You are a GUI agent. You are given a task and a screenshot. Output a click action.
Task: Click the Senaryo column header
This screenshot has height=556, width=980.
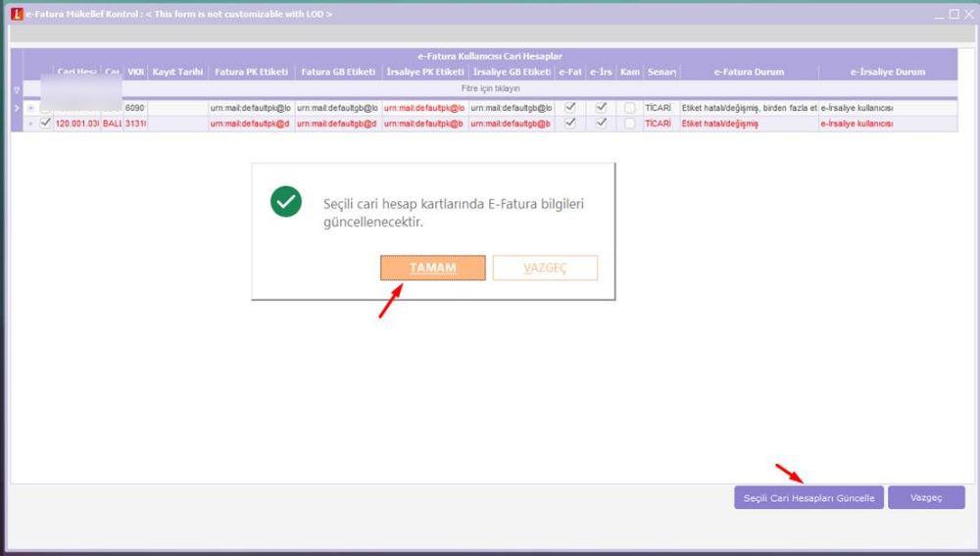coord(661,72)
